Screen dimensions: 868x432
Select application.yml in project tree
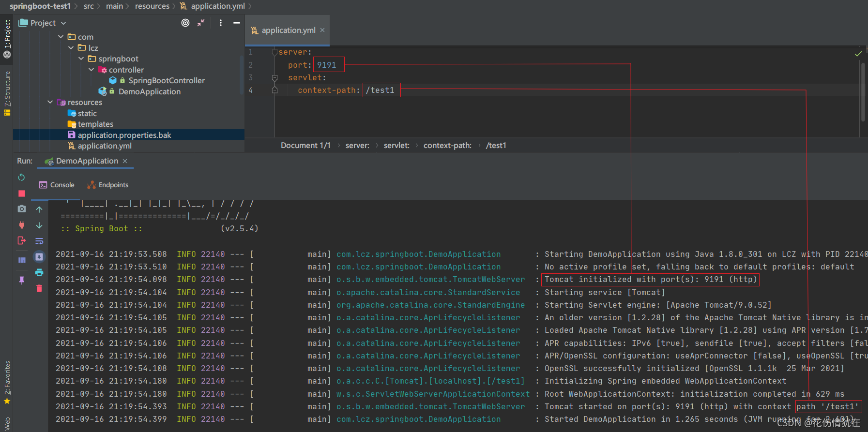105,146
